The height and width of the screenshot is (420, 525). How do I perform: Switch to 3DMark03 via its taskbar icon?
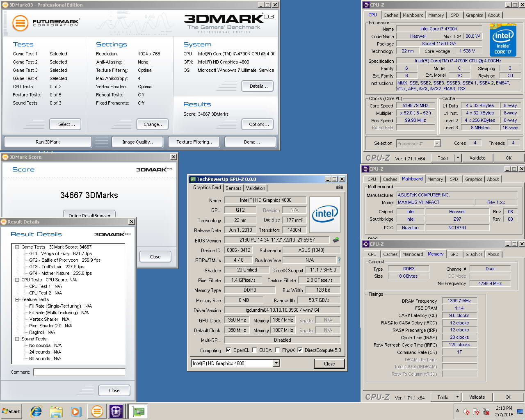pyautogui.click(x=97, y=411)
